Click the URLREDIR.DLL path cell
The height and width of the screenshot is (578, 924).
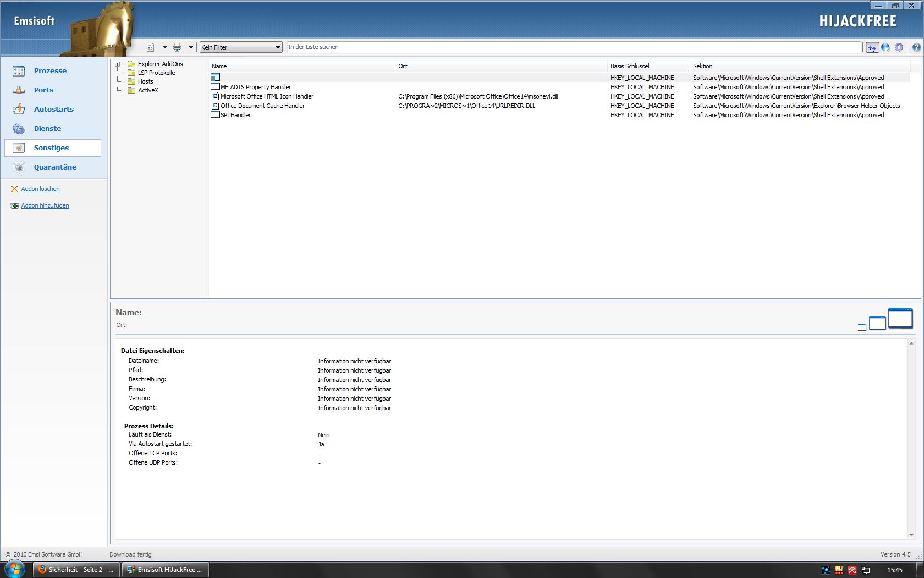point(466,106)
